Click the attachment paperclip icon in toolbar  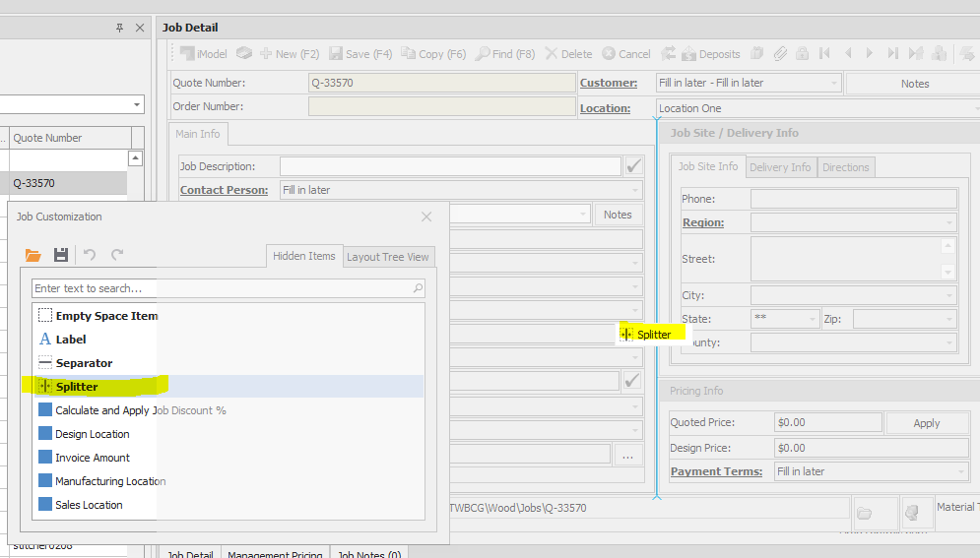tap(780, 54)
